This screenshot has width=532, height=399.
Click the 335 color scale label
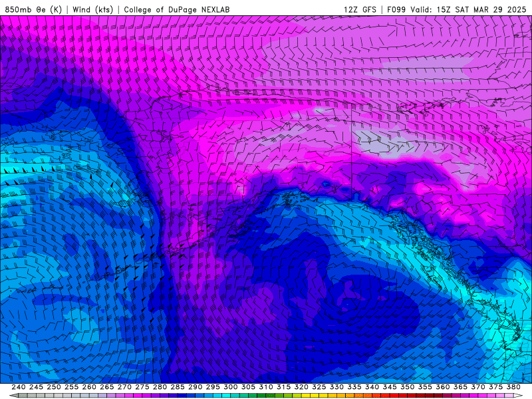tap(354, 387)
